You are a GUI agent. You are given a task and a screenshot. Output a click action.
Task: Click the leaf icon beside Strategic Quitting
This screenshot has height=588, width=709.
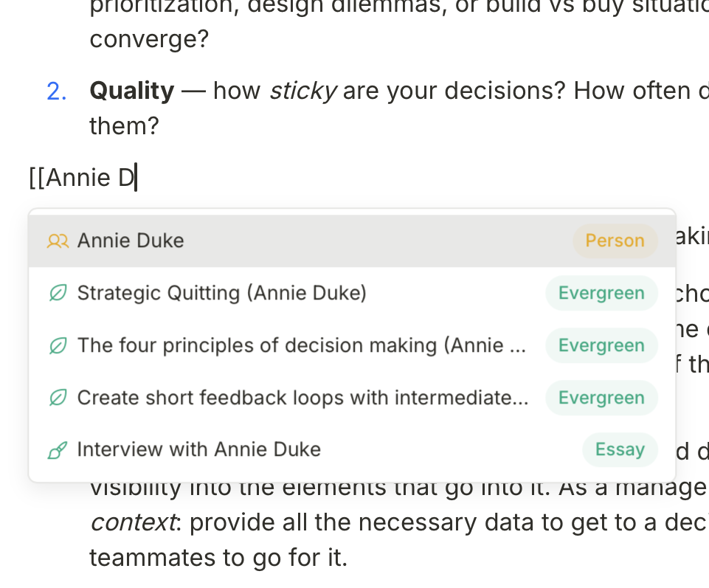coord(58,294)
